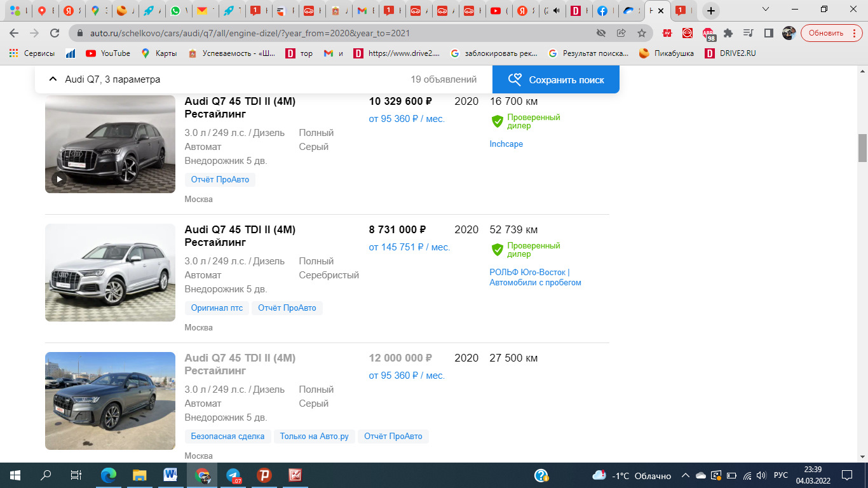Open the YouTube bookmark

point(108,53)
